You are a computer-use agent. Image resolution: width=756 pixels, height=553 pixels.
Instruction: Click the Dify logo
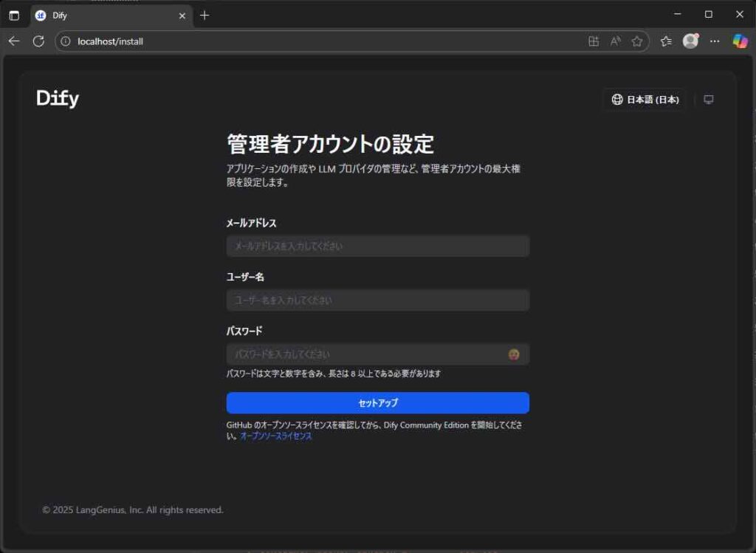coord(58,99)
